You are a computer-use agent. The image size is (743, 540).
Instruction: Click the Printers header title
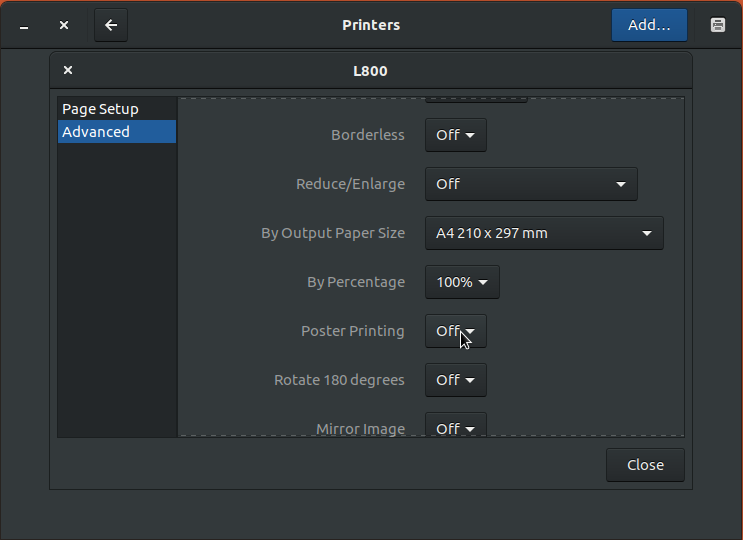click(x=371, y=25)
